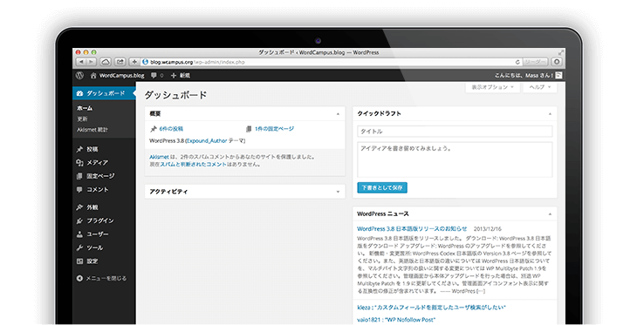Viewport: 644px width, 325px height.
Task: Click the コメント comments sidebar icon
Action: pyautogui.click(x=79, y=190)
